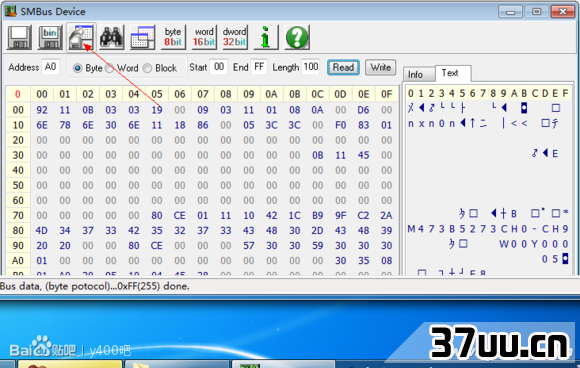Click the Write button
The height and width of the screenshot is (368, 580).
[x=381, y=67]
